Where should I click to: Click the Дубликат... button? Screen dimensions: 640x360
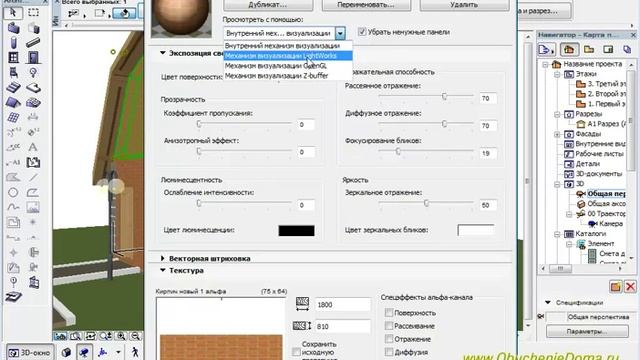(x=268, y=5)
